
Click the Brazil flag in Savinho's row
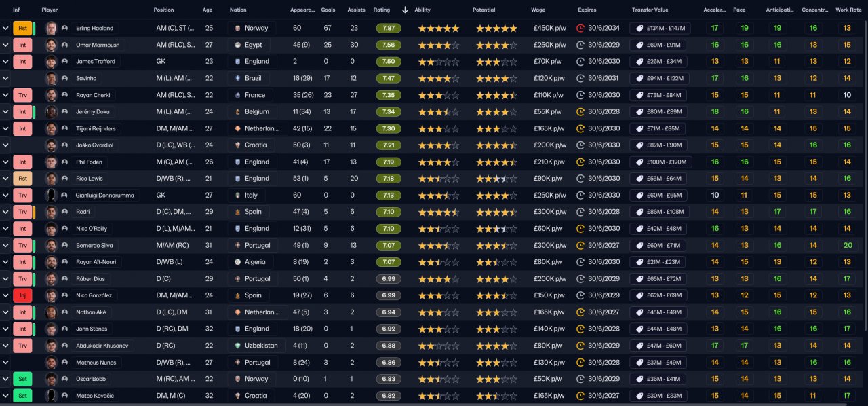(x=237, y=78)
